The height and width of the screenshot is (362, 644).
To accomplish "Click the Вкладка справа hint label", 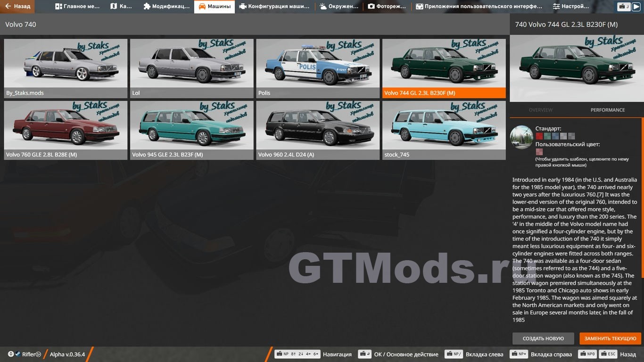I will point(551,354).
